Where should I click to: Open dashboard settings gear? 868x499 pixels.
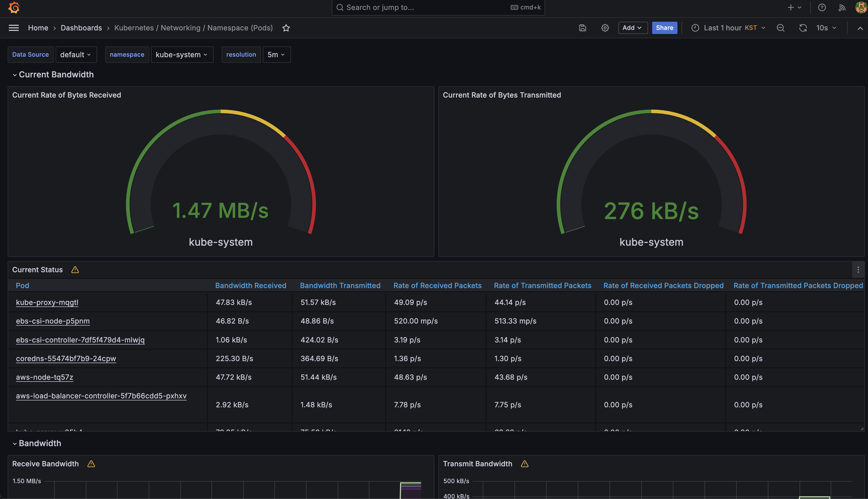click(605, 28)
